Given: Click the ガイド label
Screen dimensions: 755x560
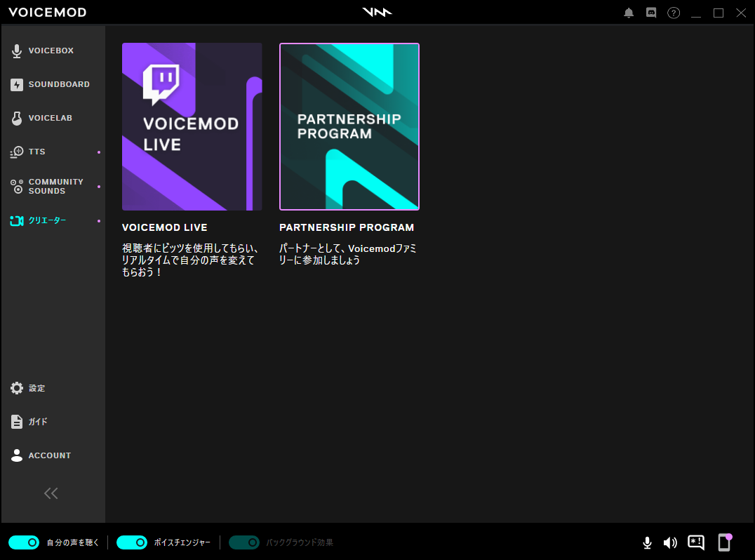Looking at the screenshot, I should (38, 422).
